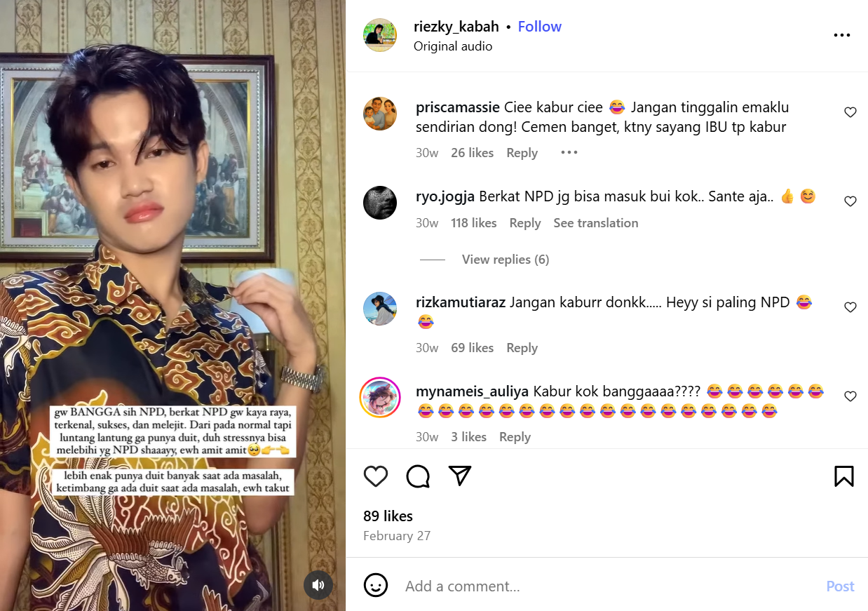Share post using the paper plane icon
The height and width of the screenshot is (611, 868).
coord(459,476)
